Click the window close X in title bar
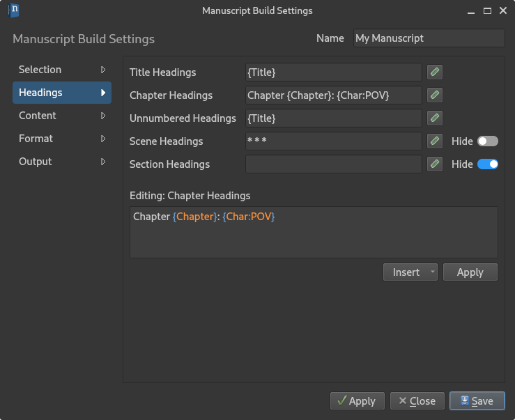The height and width of the screenshot is (420, 515). pyautogui.click(x=503, y=10)
